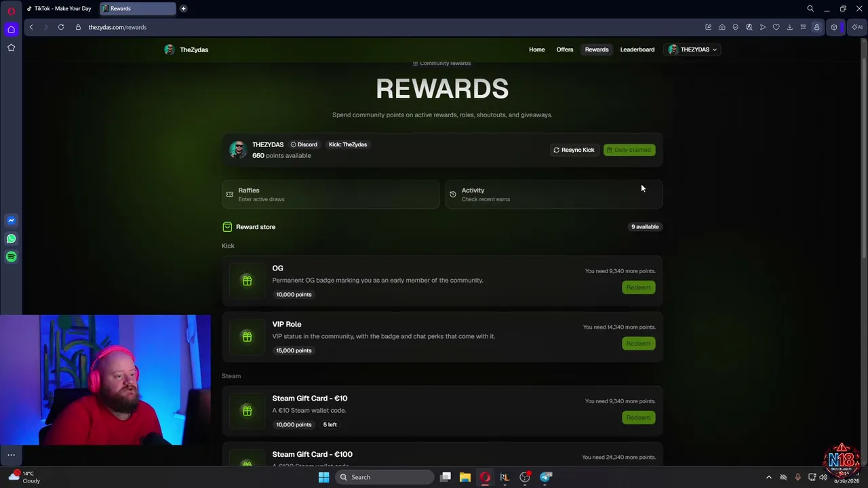The height and width of the screenshot is (488, 868).
Task: Open the privacy shield icon
Action: pyautogui.click(x=736, y=27)
